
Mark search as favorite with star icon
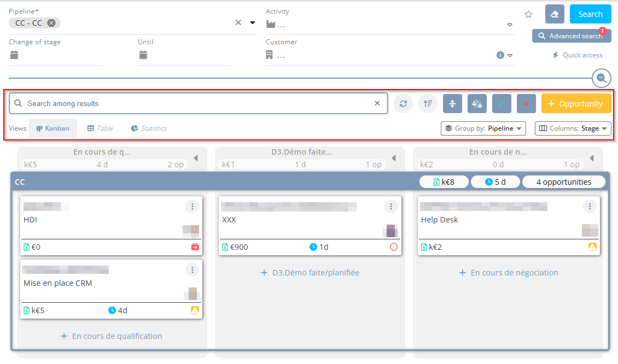tap(528, 15)
